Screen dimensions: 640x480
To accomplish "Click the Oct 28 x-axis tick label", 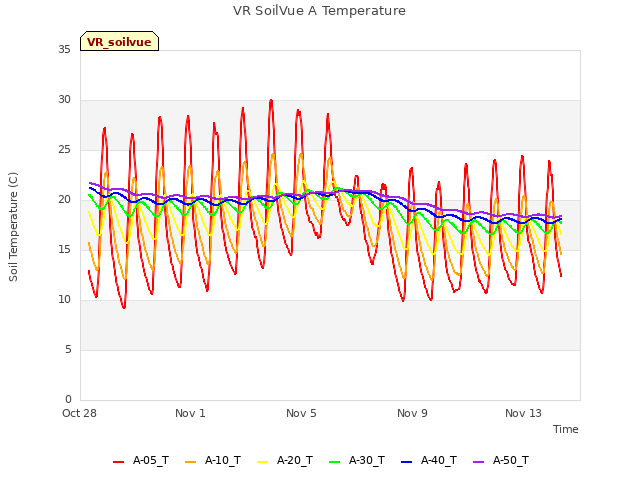I will tap(79, 413).
